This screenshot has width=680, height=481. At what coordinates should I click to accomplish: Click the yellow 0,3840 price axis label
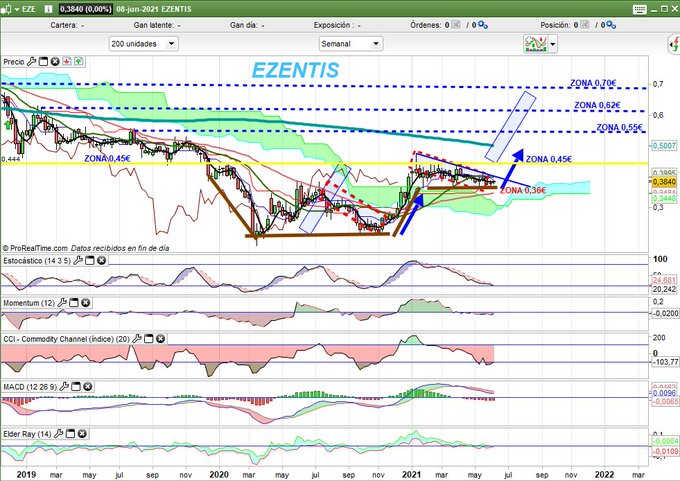point(664,182)
